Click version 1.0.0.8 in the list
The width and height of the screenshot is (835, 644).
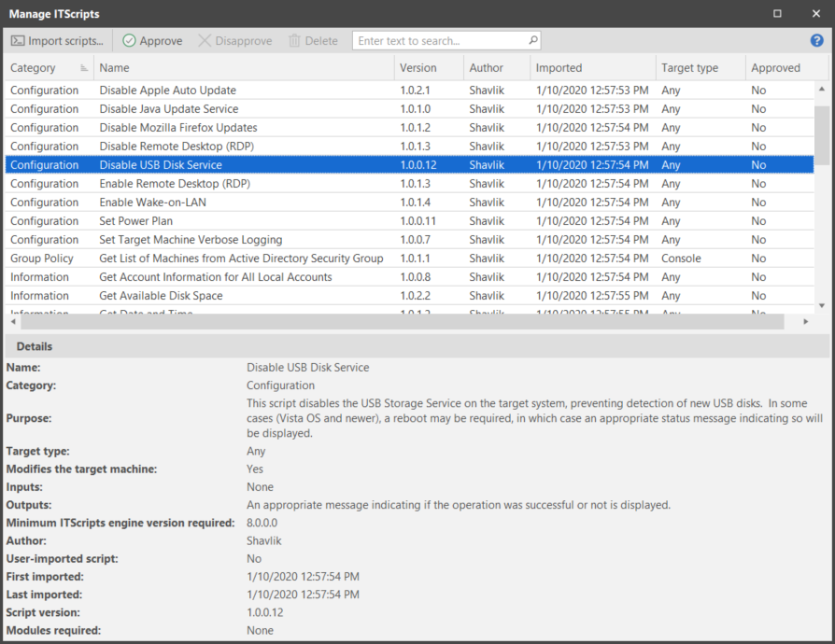[x=416, y=277]
